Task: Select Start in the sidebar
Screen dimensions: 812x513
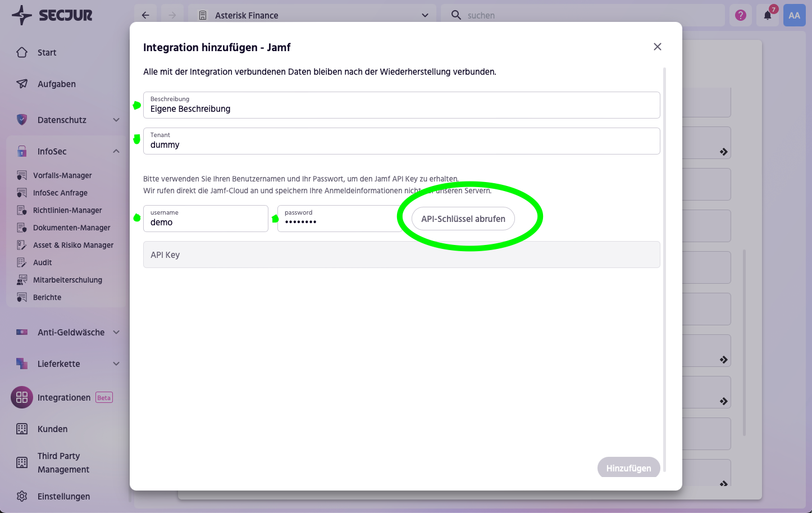Action: click(47, 52)
